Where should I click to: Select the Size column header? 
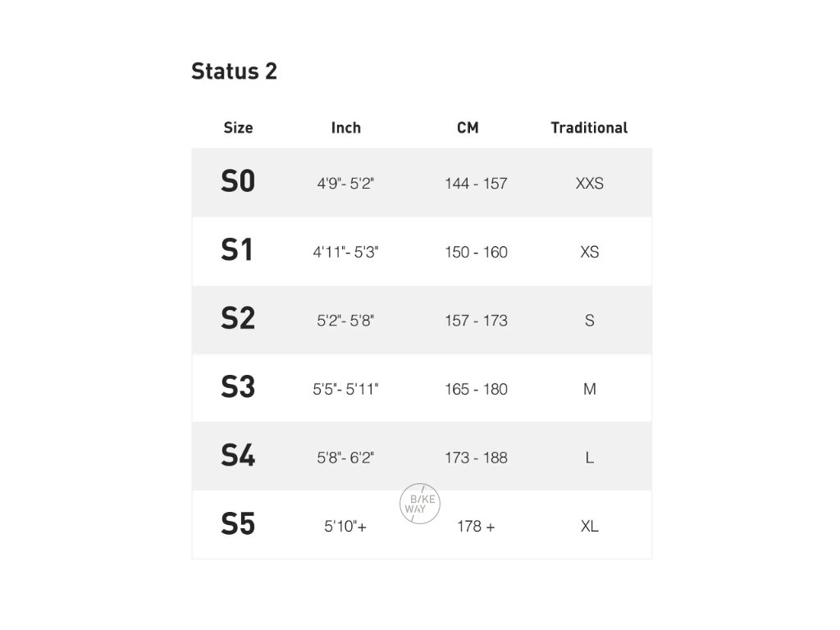point(238,128)
